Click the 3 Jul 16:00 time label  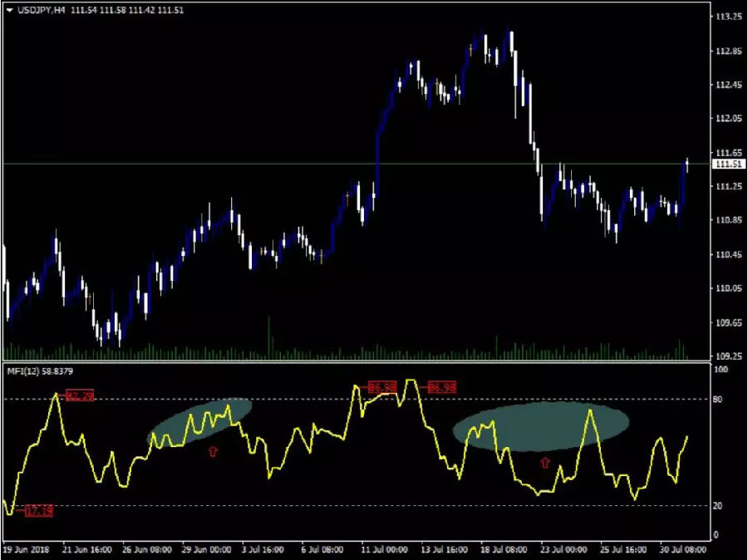(263, 549)
